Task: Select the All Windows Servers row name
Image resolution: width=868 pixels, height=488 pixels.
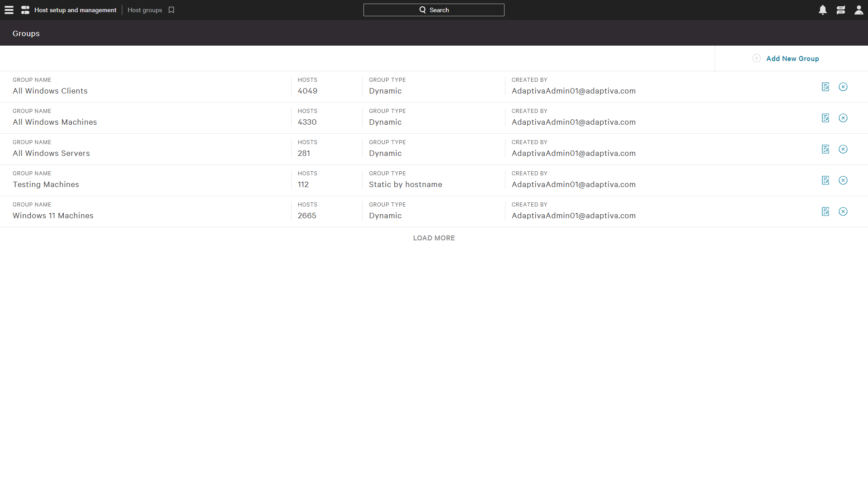Action: 51,153
